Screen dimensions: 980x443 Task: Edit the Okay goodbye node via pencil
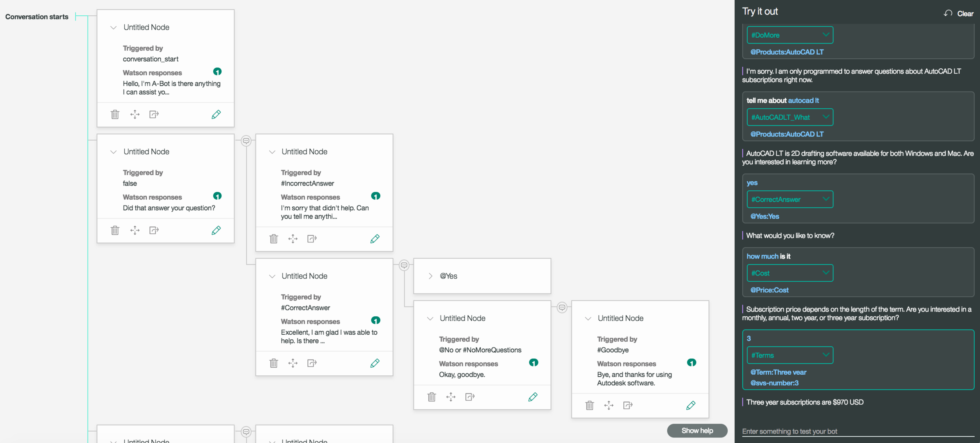pyautogui.click(x=533, y=397)
